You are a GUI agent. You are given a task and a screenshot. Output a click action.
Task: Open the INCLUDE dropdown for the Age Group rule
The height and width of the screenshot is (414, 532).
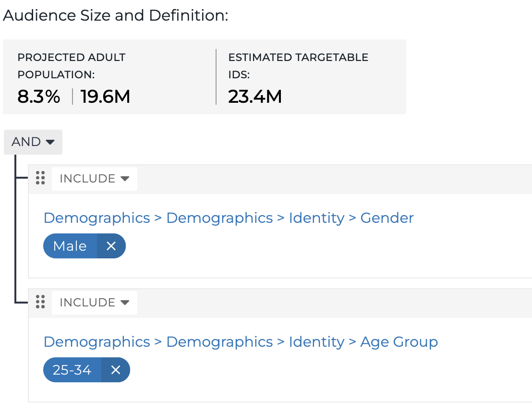[95, 303]
